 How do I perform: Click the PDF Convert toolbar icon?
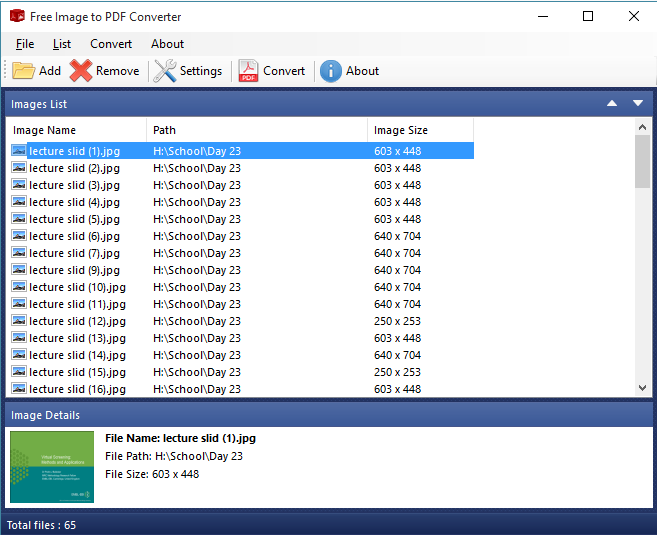click(x=248, y=71)
